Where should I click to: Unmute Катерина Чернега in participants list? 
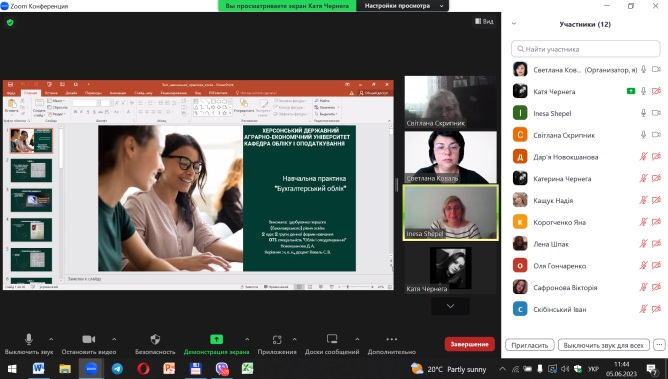[644, 178]
